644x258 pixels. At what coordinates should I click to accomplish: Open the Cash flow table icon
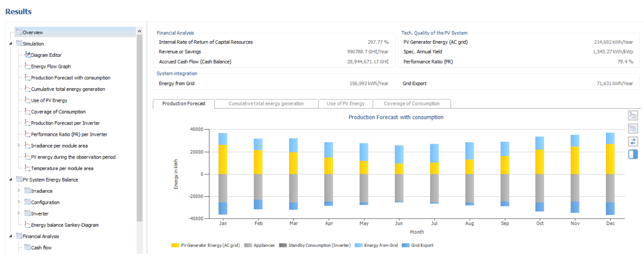27,247
